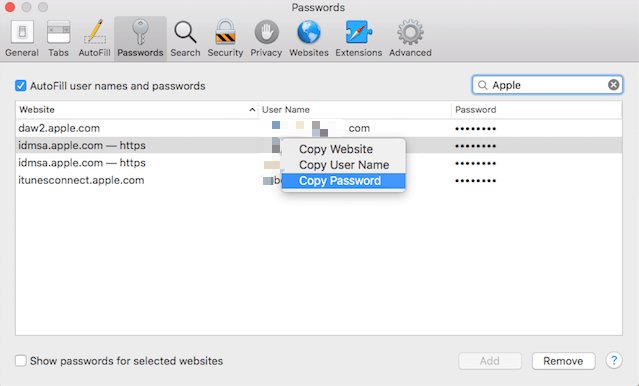Viewport: 639px width, 386px height.
Task: Open help with the question mark button
Action: pyautogui.click(x=614, y=360)
